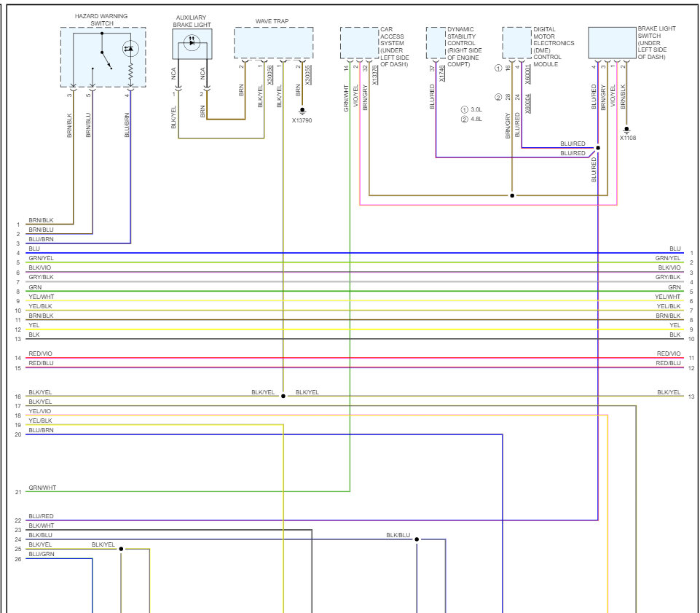Screen dimensions: 700x613
Task: Click the hazard switch indicator LED symbol
Action: [x=130, y=49]
